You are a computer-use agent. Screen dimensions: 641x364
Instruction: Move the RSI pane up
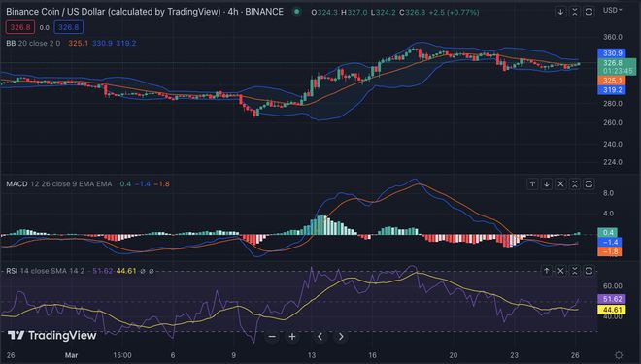click(547, 271)
